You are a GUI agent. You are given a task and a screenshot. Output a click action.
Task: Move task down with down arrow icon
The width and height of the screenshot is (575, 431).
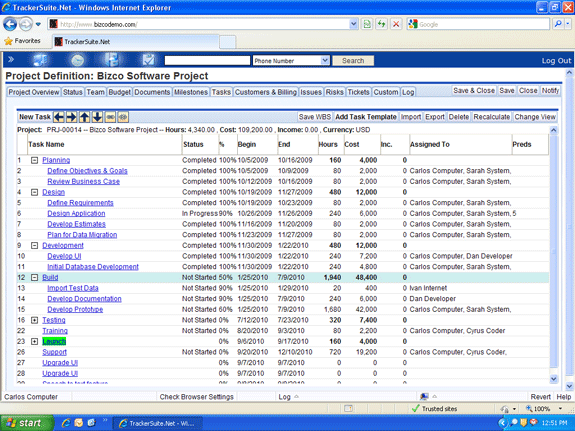pyautogui.click(x=97, y=117)
